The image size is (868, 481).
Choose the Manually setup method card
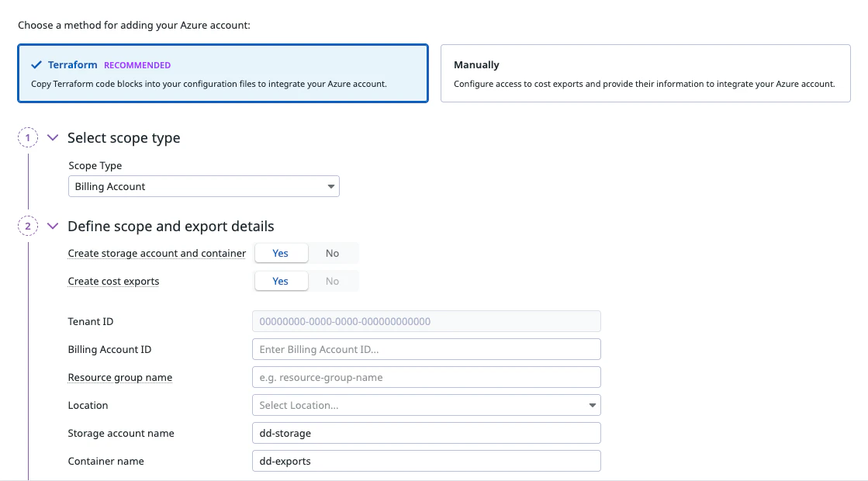click(645, 74)
